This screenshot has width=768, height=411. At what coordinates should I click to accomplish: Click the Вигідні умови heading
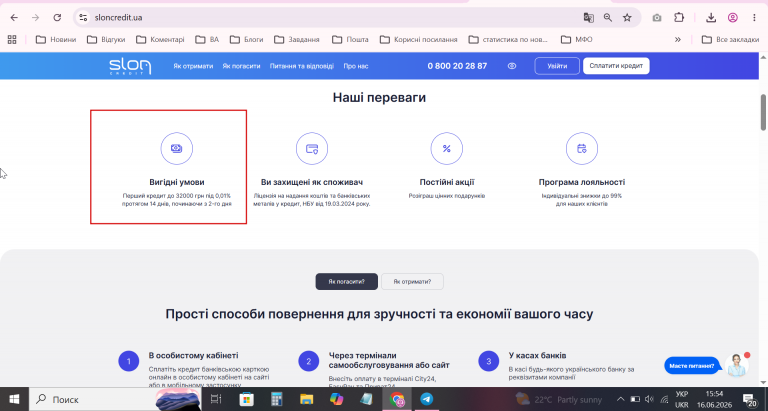point(177,182)
